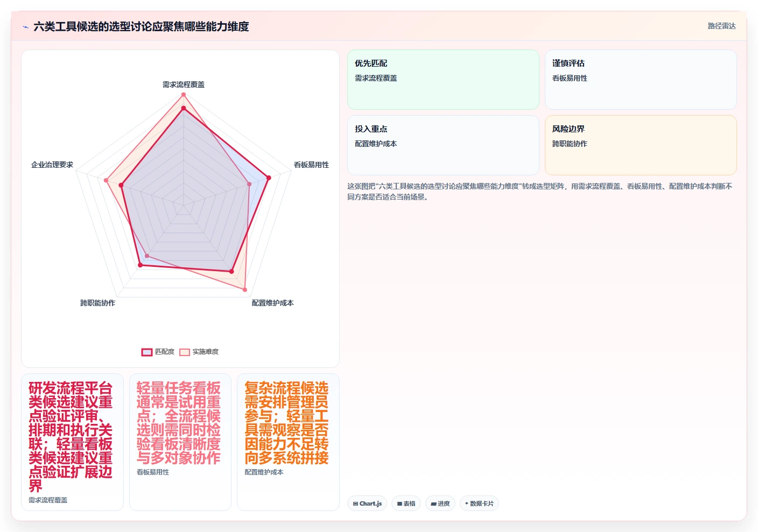Click the page title about 六类工具候选
The height and width of the screenshot is (532, 758).
(x=141, y=26)
